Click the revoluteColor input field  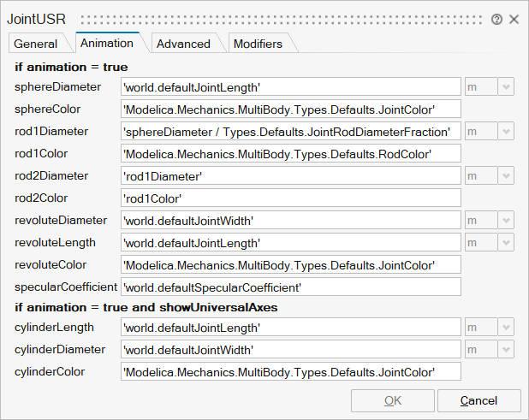291,264
